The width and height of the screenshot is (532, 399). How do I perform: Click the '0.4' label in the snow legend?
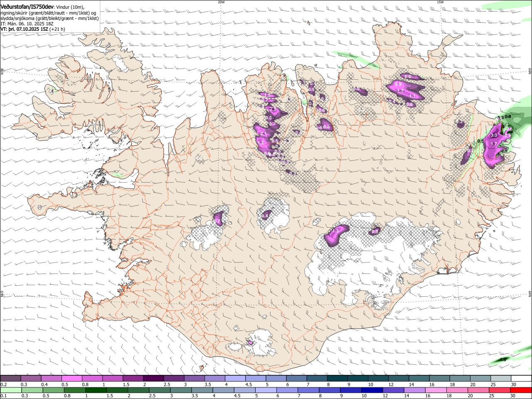(x=44, y=384)
